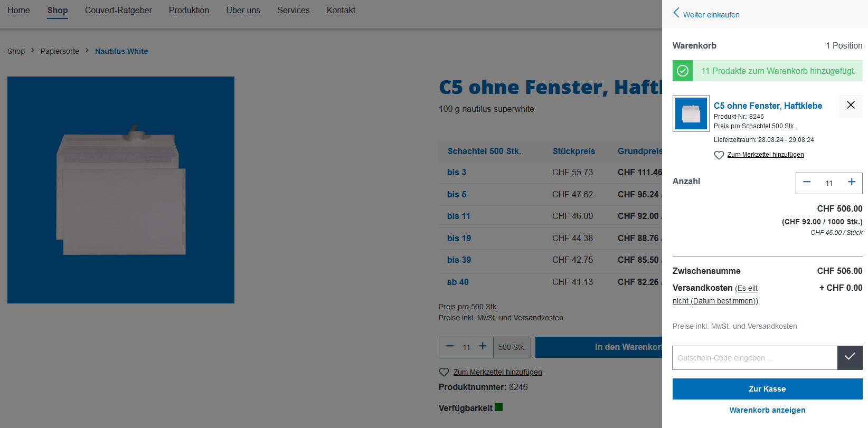Open Warenkorb anzeigen link

[767, 410]
